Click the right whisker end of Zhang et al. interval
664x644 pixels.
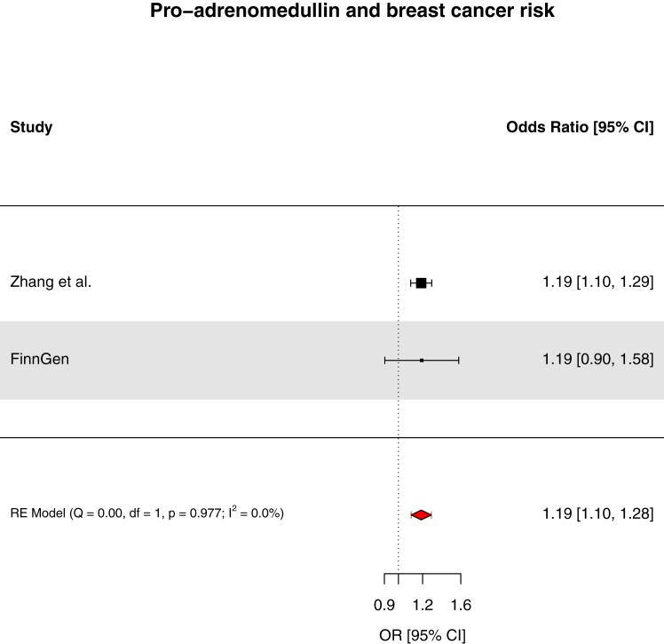(431, 282)
